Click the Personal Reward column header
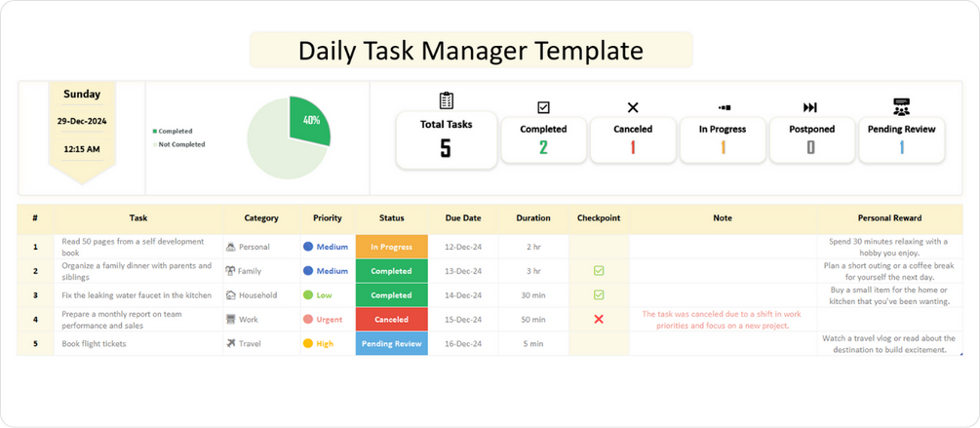980x428 pixels. coord(889,218)
